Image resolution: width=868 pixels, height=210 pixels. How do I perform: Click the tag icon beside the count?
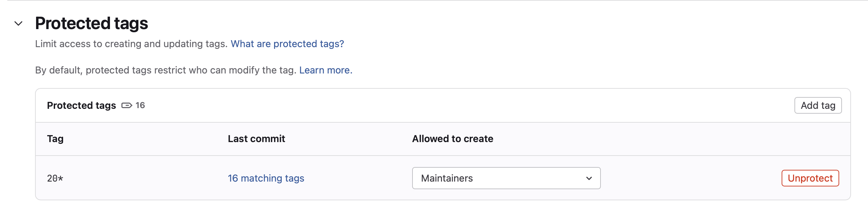coord(127,105)
